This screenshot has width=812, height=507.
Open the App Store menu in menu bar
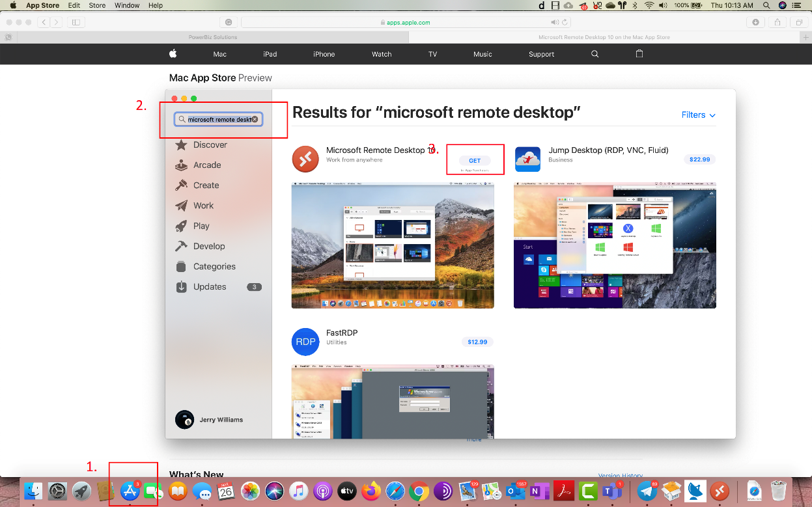[41, 5]
